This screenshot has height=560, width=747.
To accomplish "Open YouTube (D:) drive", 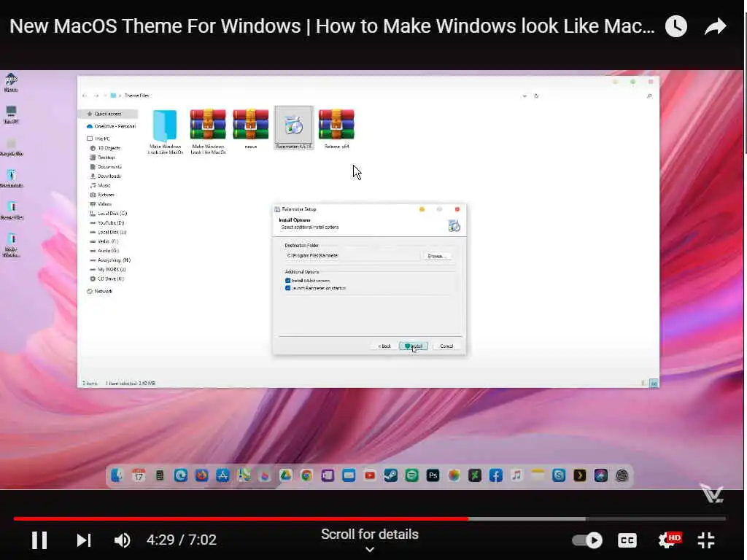I will point(107,223).
